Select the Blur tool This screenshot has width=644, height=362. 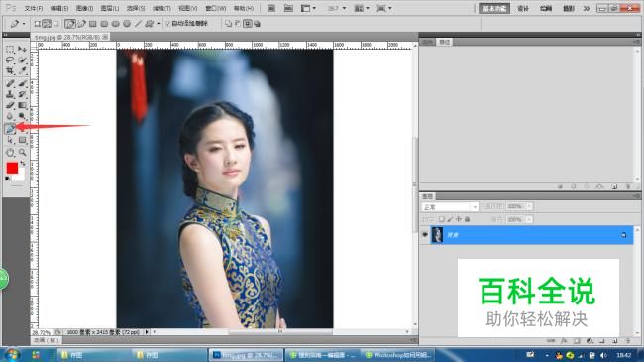(10, 116)
